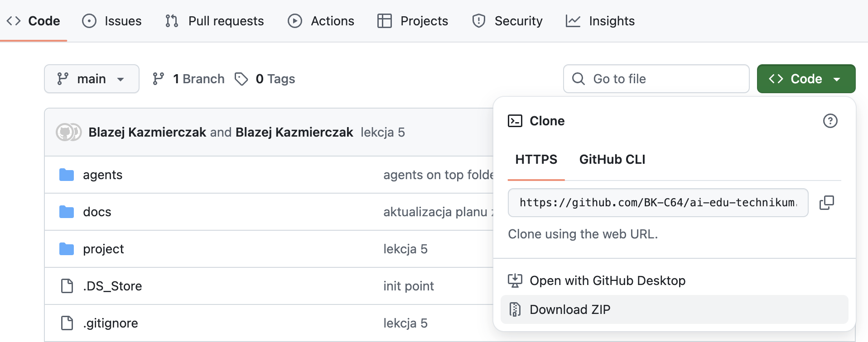Click Download ZIP
The image size is (868, 342).
click(x=570, y=309)
